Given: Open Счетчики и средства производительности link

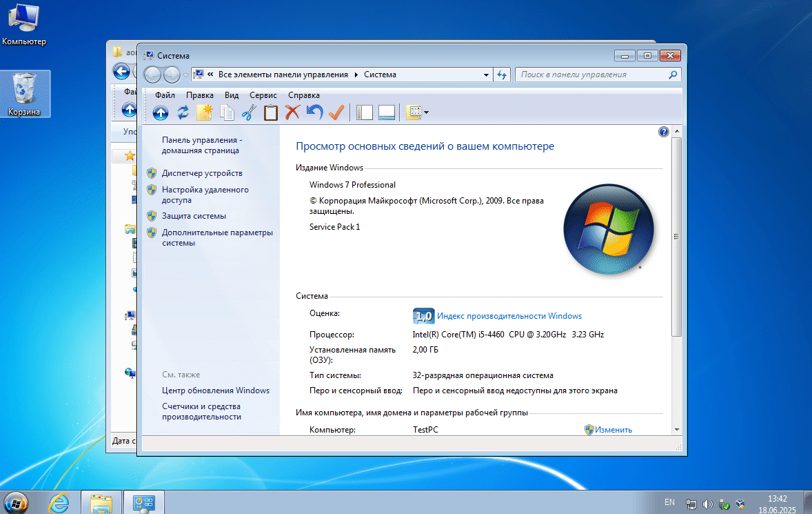Looking at the screenshot, I should (x=201, y=411).
